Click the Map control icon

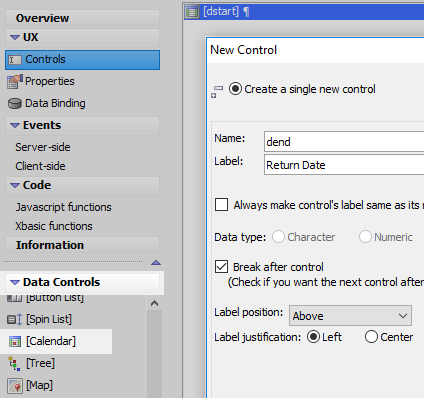pyautogui.click(x=15, y=386)
